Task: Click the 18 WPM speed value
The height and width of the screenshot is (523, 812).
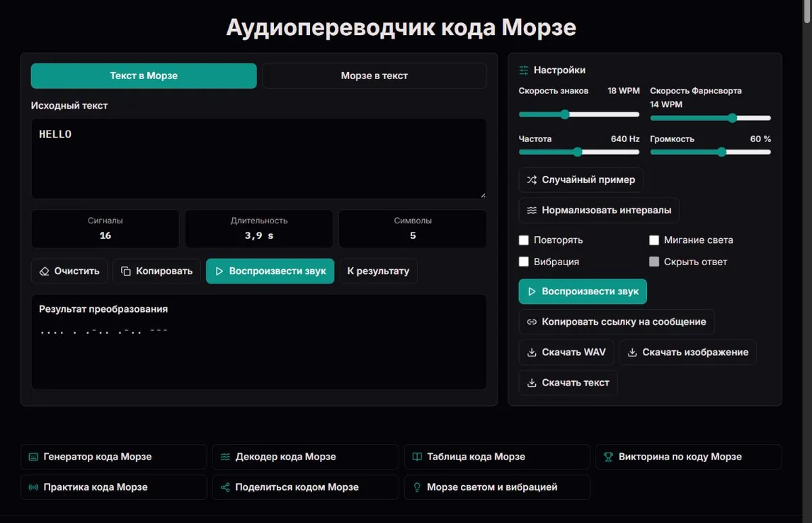Action: click(x=623, y=91)
